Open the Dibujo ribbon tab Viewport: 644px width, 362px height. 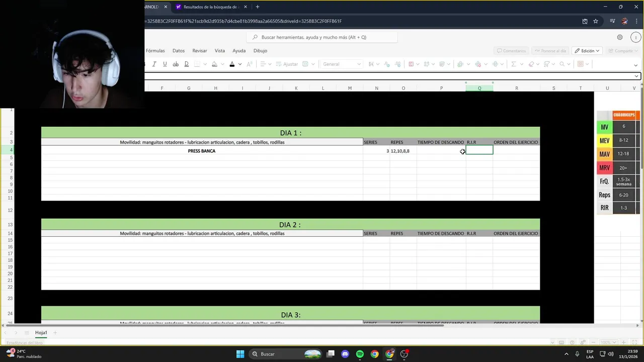click(x=260, y=51)
